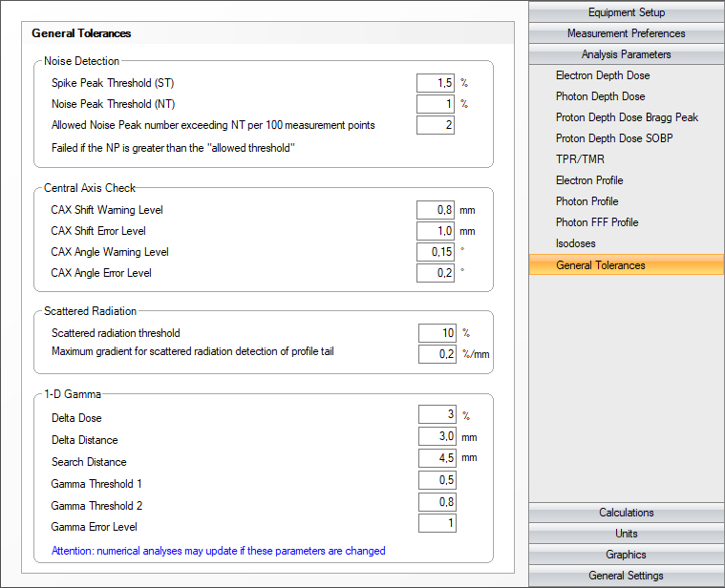Open Proton Depth Dose SOBP
This screenshot has width=725, height=588.
pyautogui.click(x=614, y=138)
